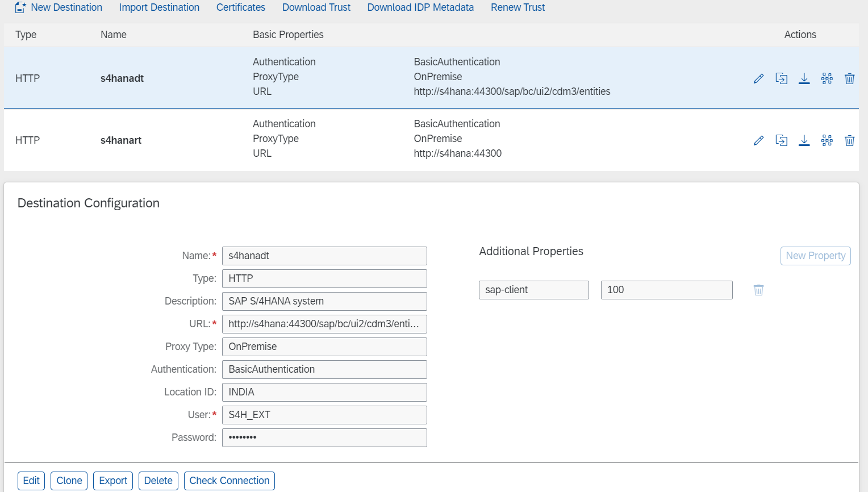The image size is (868, 492).
Task: Delete s4hanadt using the trash icon
Action: click(x=849, y=78)
